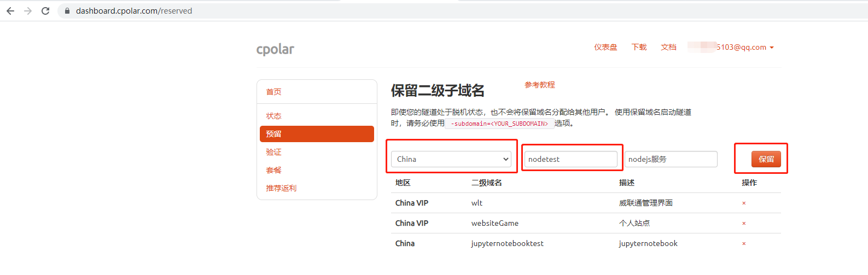The height and width of the screenshot is (275, 868).
Task: Click China in the jupyternotebooktest row
Action: point(405,243)
